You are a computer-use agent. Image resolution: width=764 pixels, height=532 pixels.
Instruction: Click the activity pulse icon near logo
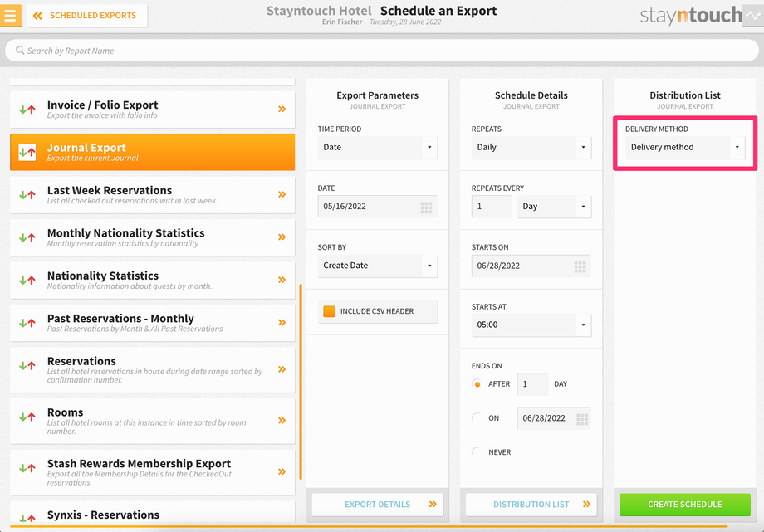754,16
